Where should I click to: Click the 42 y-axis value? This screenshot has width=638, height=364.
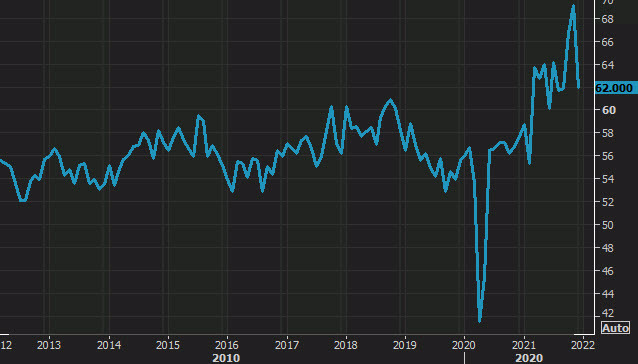607,313
